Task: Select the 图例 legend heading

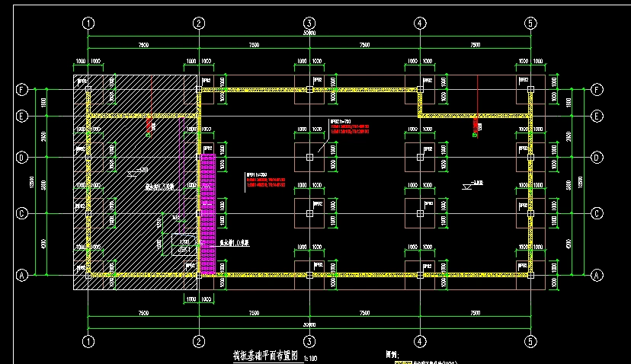Action: [395, 354]
